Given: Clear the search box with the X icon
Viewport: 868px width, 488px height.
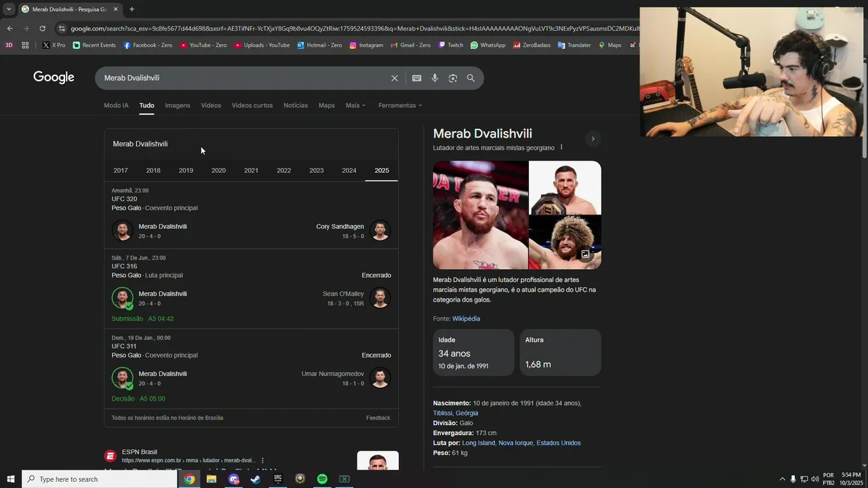Looking at the screenshot, I should [x=395, y=78].
